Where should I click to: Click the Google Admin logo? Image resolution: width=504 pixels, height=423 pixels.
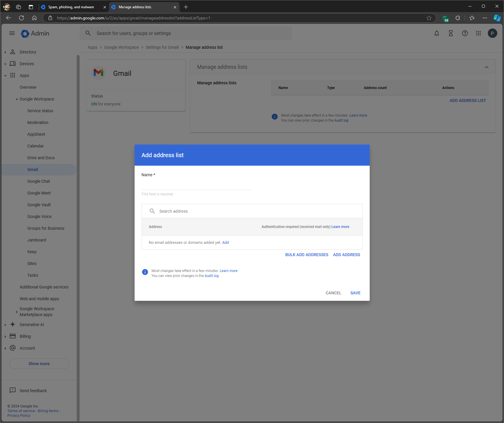(35, 33)
